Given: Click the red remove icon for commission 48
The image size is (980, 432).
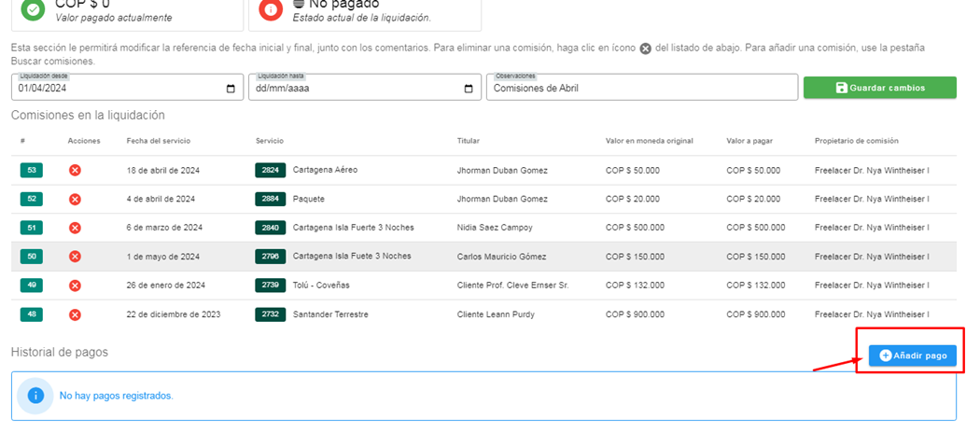Looking at the screenshot, I should point(76,314).
